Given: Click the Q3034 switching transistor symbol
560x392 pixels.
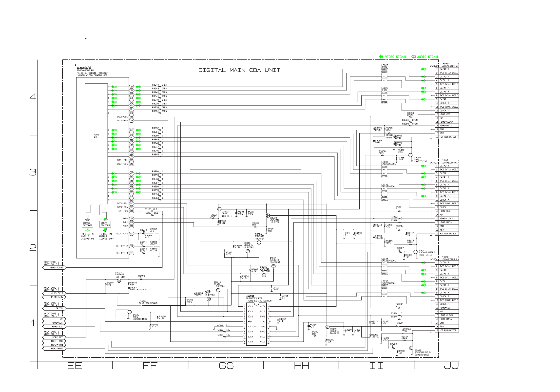Looking at the screenshot, I should pos(130,312).
